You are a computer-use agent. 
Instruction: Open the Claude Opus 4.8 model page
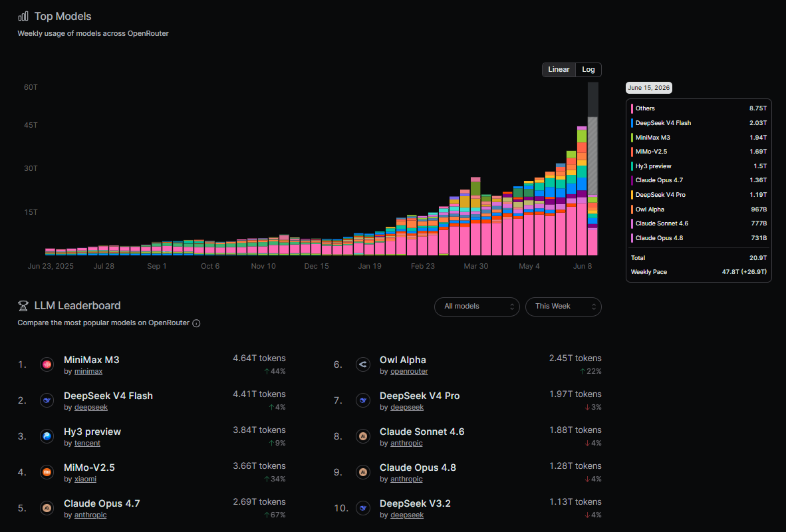point(418,467)
